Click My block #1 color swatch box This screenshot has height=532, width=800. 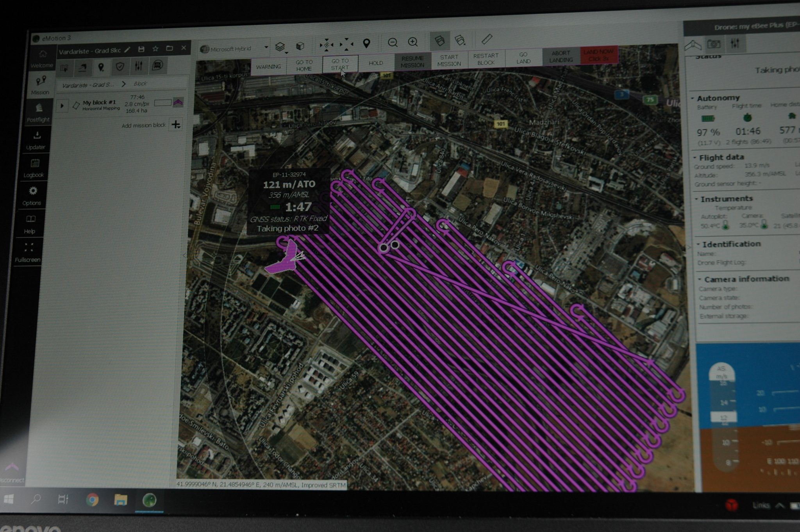[163, 103]
